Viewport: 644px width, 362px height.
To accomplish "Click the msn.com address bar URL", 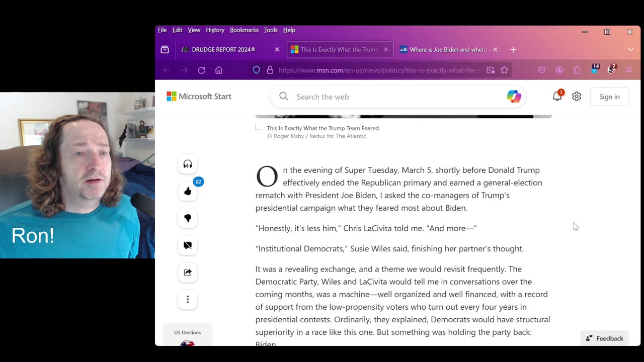I will click(x=380, y=70).
